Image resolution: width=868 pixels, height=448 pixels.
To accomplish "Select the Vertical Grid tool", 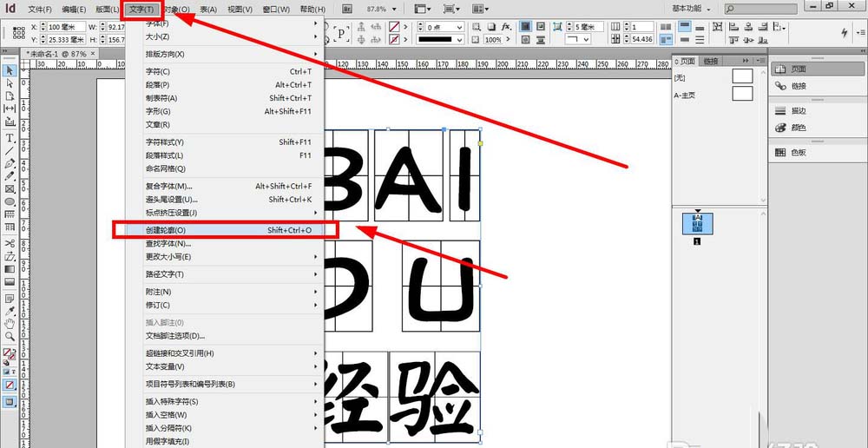I will click(x=10, y=227).
